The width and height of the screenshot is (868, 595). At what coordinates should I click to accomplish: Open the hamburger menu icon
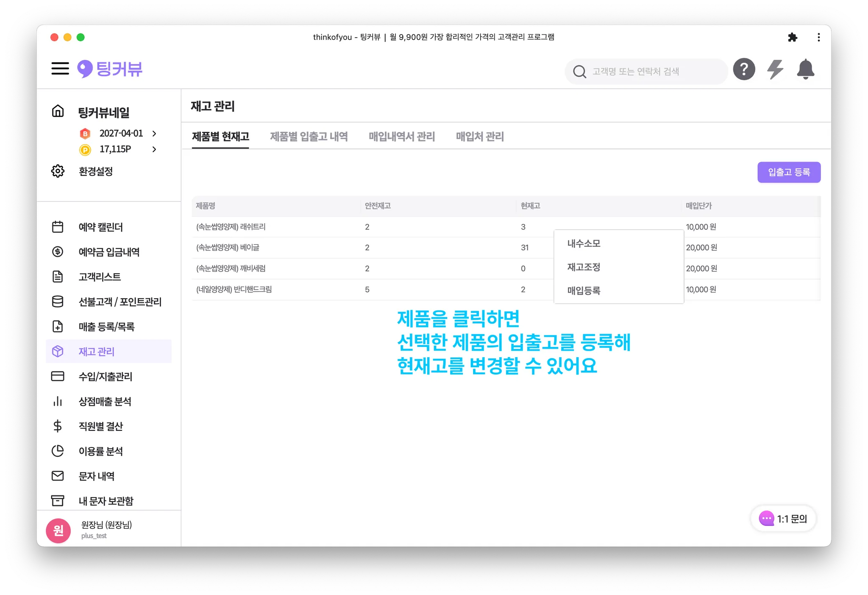(60, 68)
